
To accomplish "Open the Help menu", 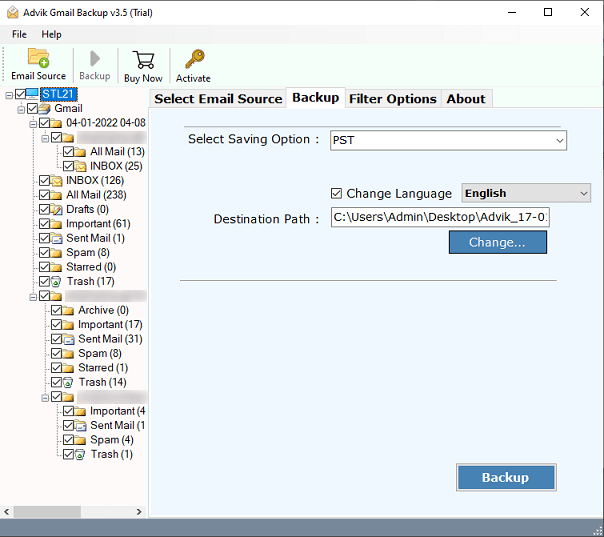I will [51, 34].
